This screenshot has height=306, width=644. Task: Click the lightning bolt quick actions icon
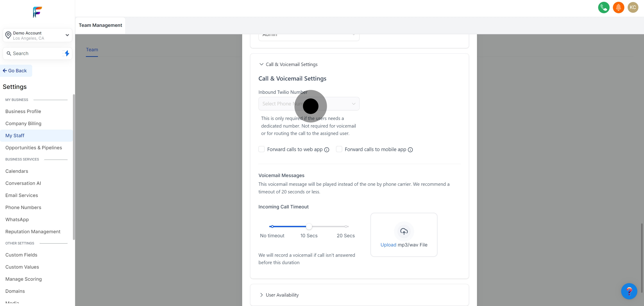(x=67, y=53)
